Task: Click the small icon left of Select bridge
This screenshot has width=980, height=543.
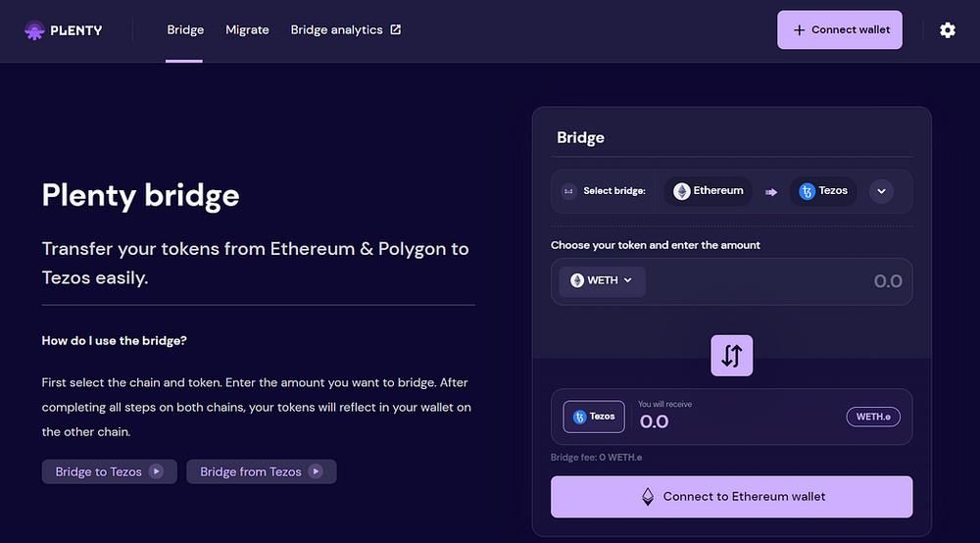Action: 568,191
